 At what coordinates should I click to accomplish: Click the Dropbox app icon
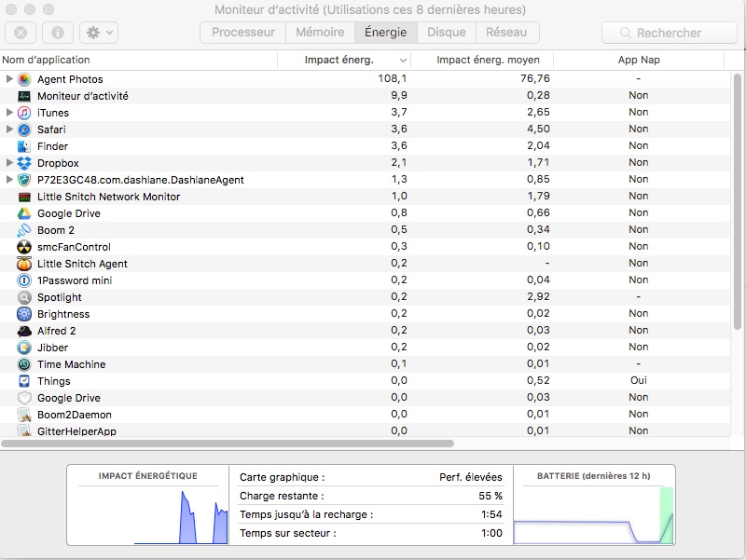24,163
